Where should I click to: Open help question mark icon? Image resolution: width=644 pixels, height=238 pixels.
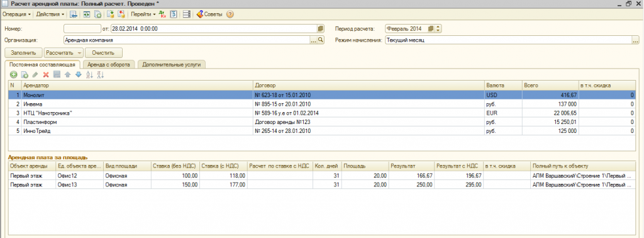(230, 14)
